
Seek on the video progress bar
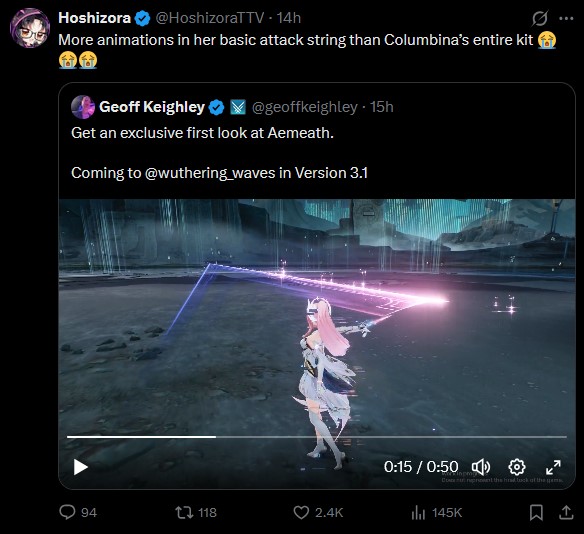[x=317, y=436]
